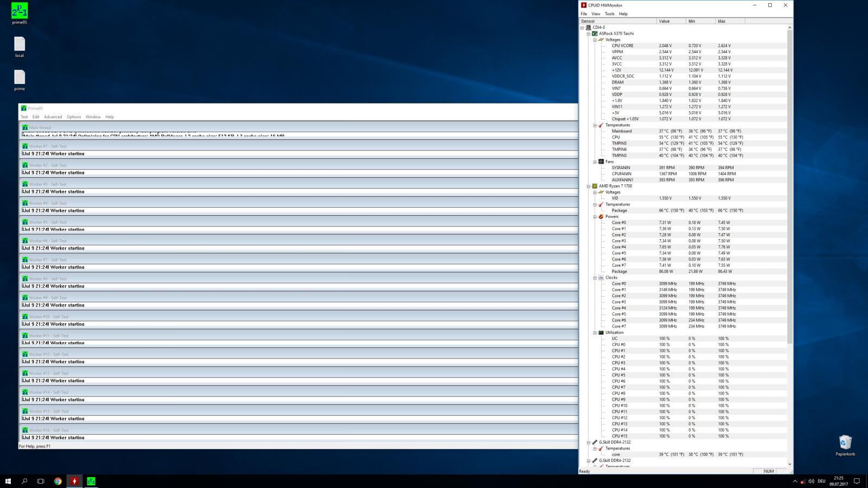Select the CPU VCORE voltage row
This screenshot has height=488, width=868.
683,46
